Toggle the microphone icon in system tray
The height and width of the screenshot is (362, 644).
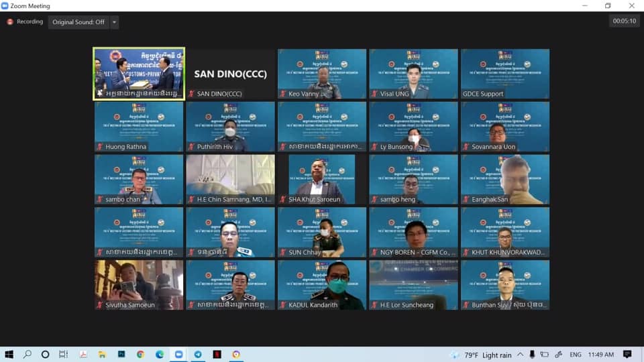[532, 355]
